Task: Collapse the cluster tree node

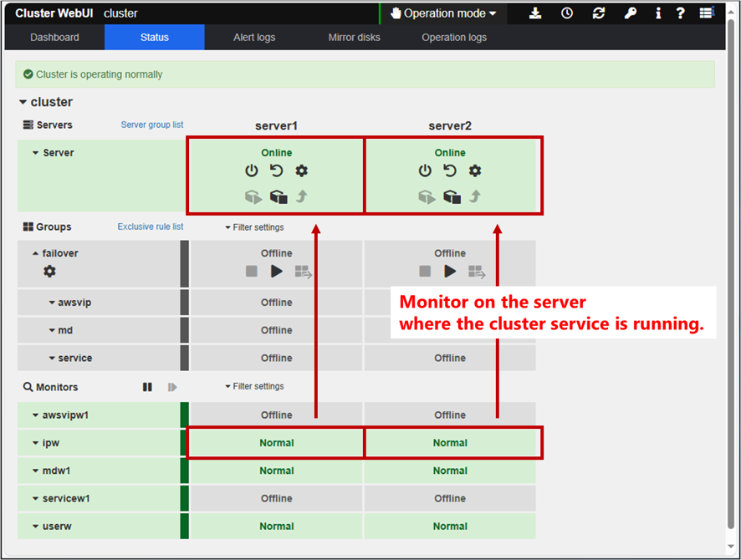Action: pos(23,102)
